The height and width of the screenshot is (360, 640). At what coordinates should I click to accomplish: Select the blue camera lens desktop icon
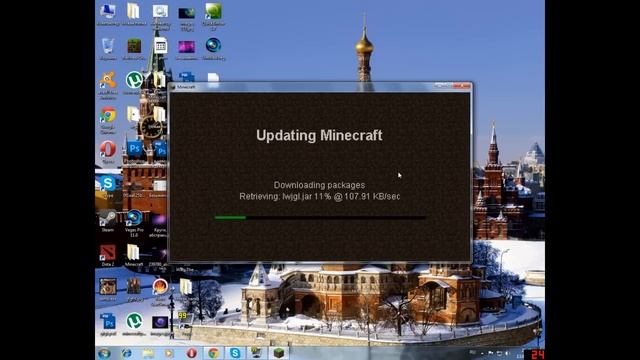(x=213, y=45)
